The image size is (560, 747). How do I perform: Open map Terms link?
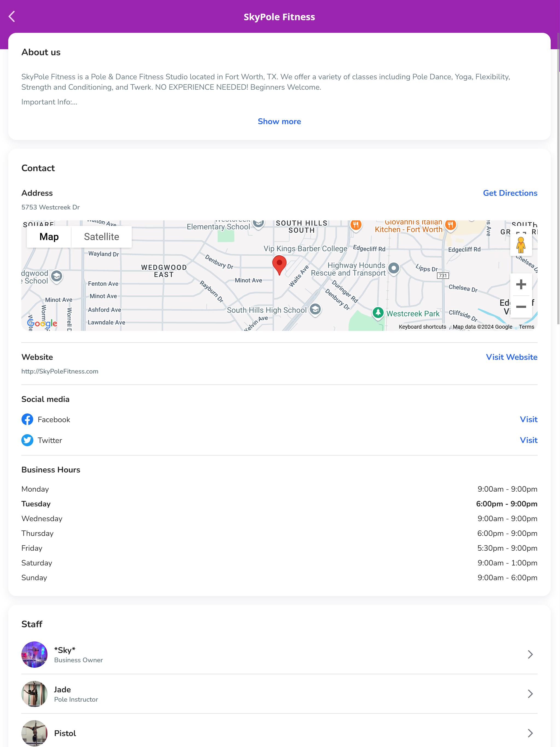pyautogui.click(x=527, y=327)
